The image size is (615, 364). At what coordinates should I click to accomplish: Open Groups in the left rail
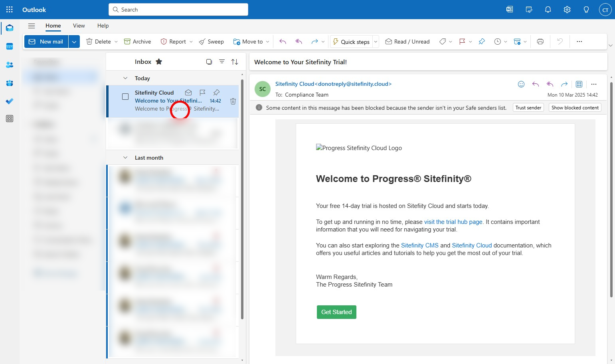pos(10,83)
